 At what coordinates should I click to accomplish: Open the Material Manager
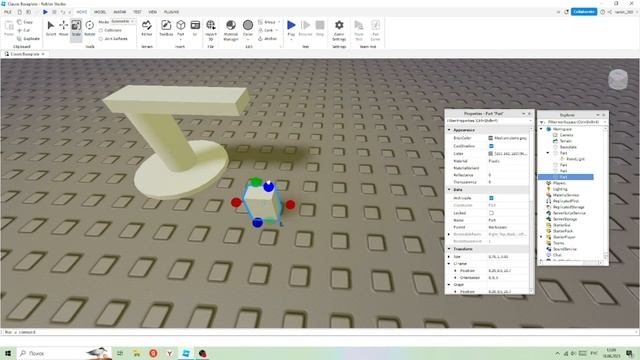click(231, 30)
